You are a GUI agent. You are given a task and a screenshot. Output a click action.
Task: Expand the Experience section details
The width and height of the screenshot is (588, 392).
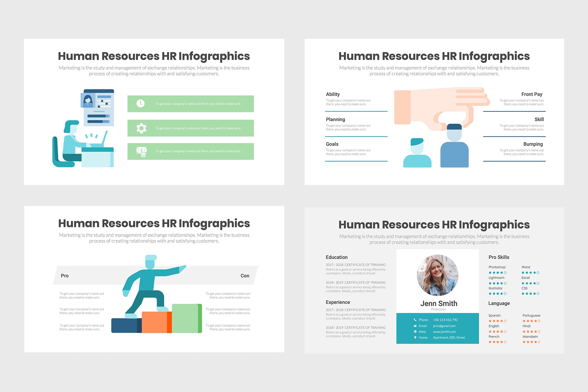point(338,302)
